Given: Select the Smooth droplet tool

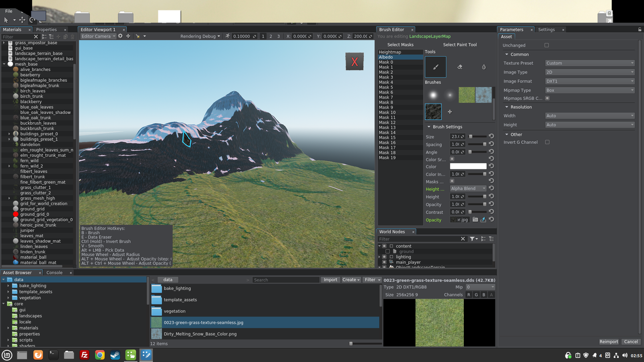Looking at the screenshot, I should [x=484, y=67].
